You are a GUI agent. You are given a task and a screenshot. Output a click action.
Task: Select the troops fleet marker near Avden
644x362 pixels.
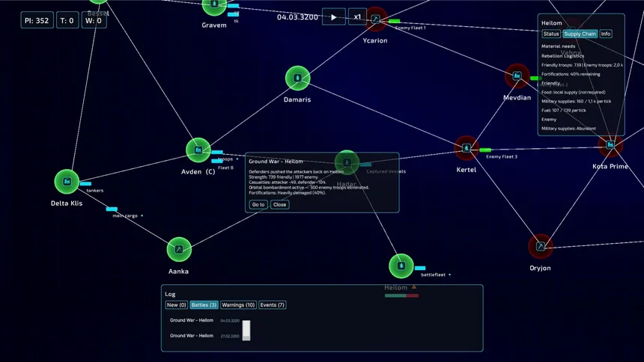coord(217,153)
